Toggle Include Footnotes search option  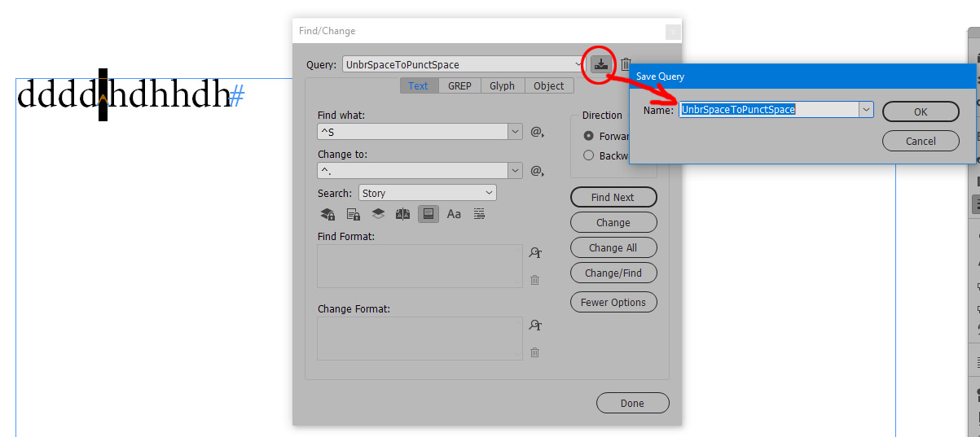428,214
